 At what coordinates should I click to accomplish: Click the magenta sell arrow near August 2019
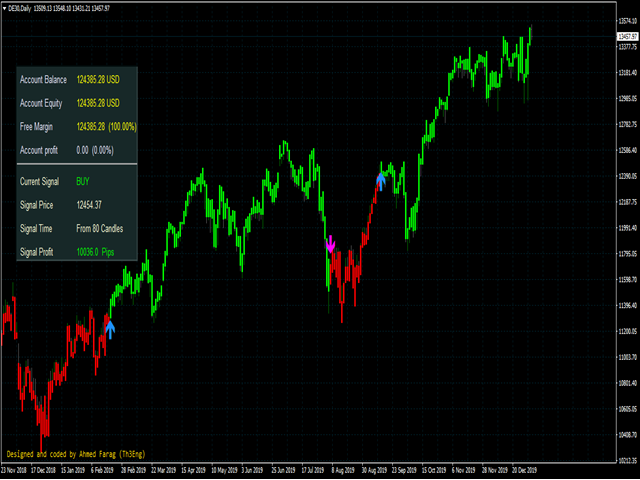pos(331,244)
